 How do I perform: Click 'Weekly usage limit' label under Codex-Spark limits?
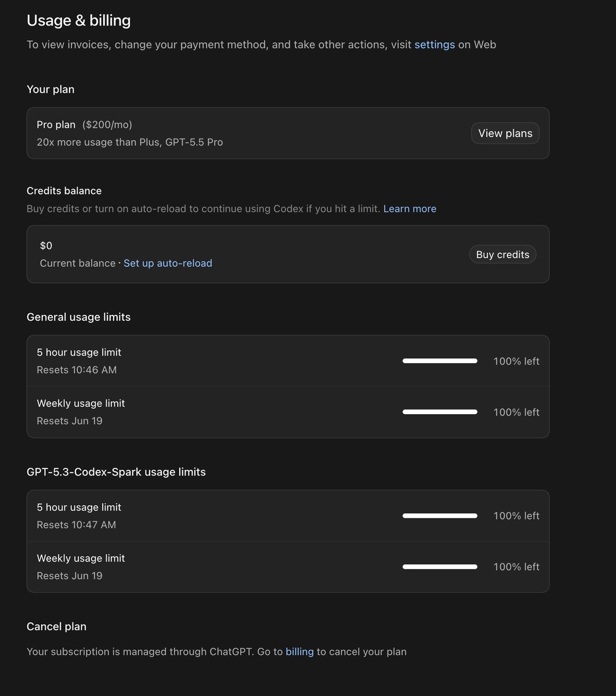81,559
